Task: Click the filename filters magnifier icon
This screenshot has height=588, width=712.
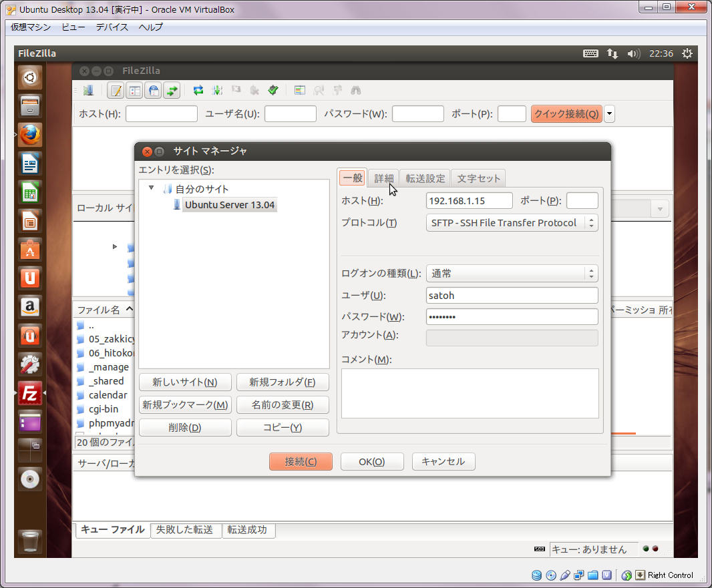Action: tap(319, 90)
